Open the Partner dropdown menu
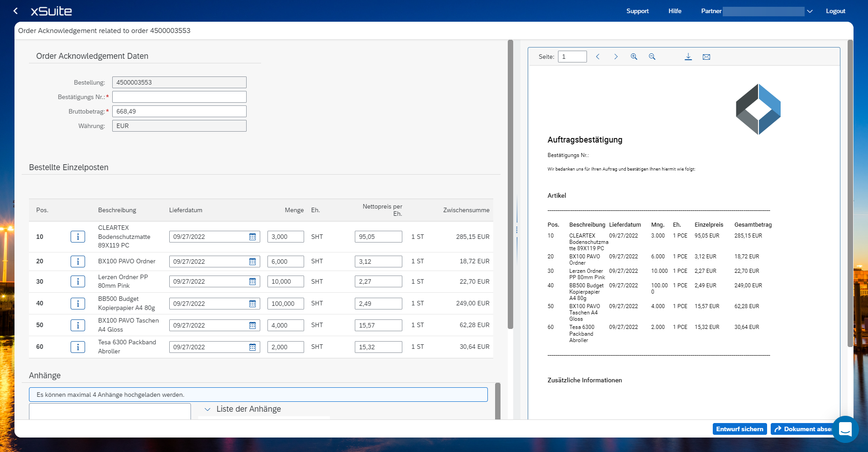Screen dimensions: 868x452 pos(810,11)
